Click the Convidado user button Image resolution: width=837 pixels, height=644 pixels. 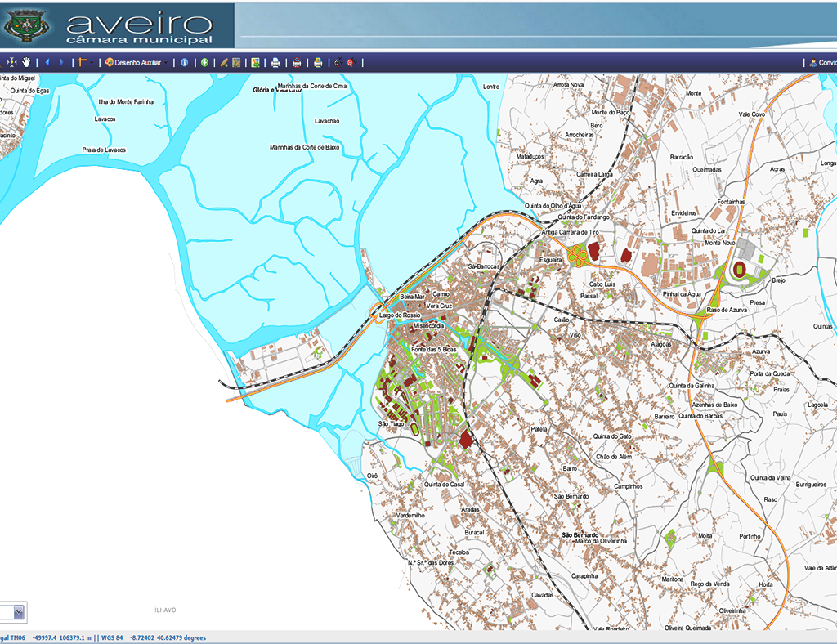822,62
